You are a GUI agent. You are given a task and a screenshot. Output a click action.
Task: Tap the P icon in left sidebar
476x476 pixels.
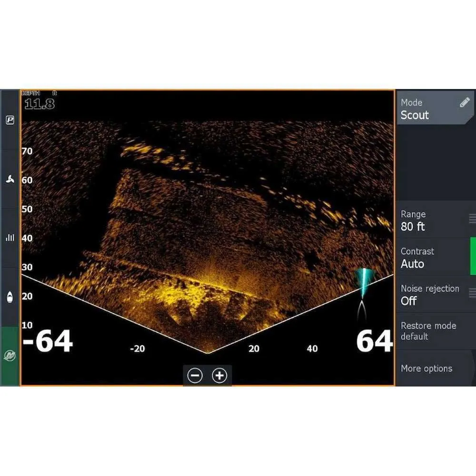[x=10, y=120]
